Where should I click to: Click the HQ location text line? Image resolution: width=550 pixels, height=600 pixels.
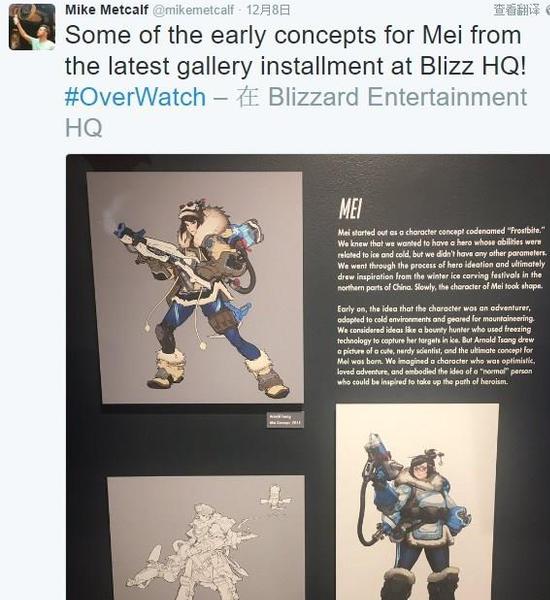click(x=84, y=127)
